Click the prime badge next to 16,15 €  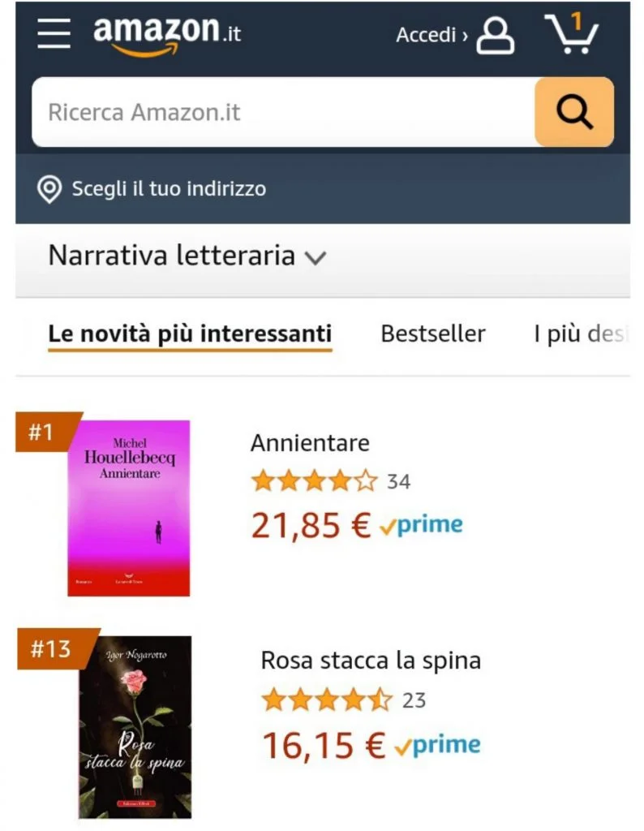point(437,745)
